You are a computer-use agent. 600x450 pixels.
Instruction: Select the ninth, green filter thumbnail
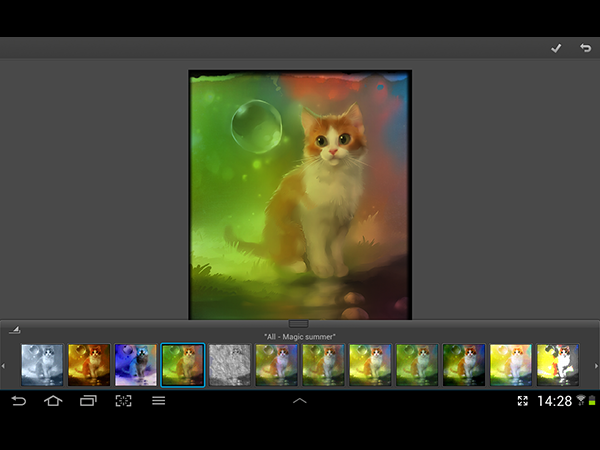417,365
